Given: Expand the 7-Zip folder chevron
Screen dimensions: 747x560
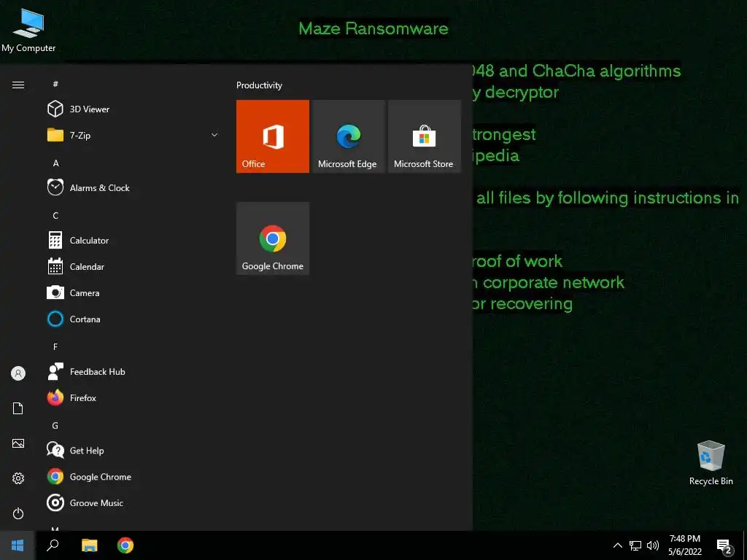Looking at the screenshot, I should 214,135.
